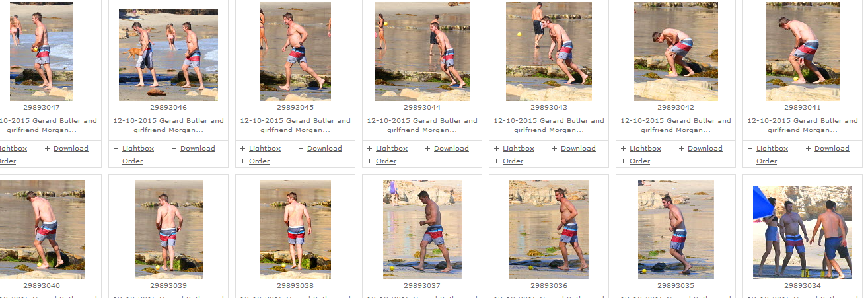
Task: Click Download link under image 29893046
Action: point(198,149)
